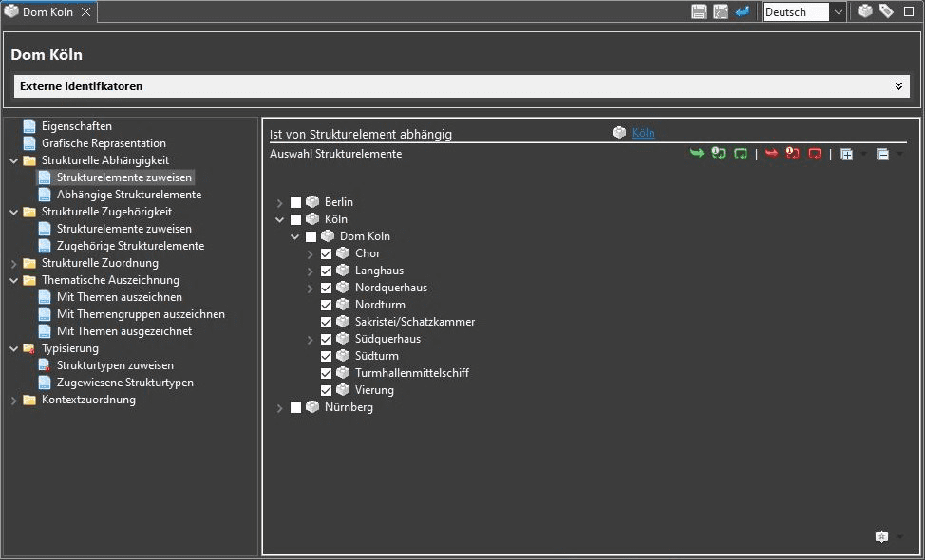Screen dimensions: 925x560
Task: Follow the Köln hyperlink
Action: [x=644, y=133]
